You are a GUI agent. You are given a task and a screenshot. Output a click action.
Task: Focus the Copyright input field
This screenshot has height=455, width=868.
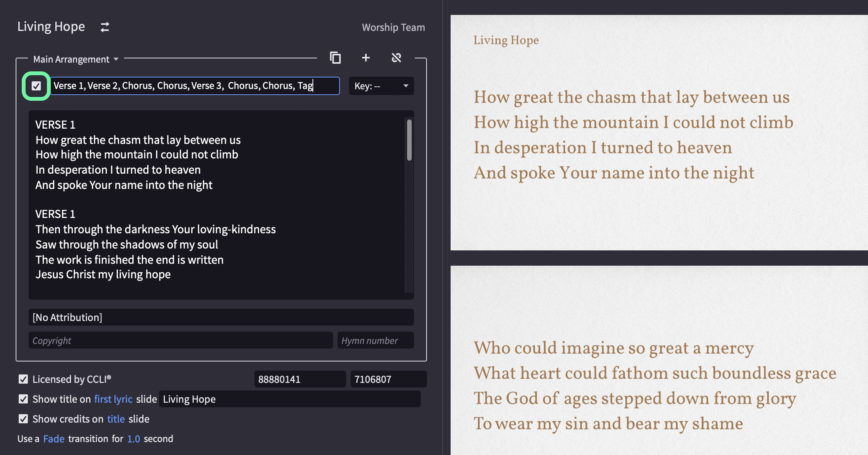click(180, 340)
